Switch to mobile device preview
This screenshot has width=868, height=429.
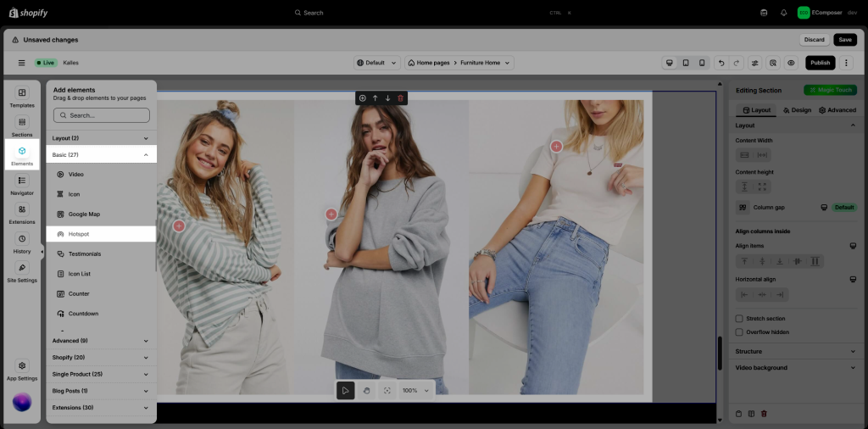[702, 63]
